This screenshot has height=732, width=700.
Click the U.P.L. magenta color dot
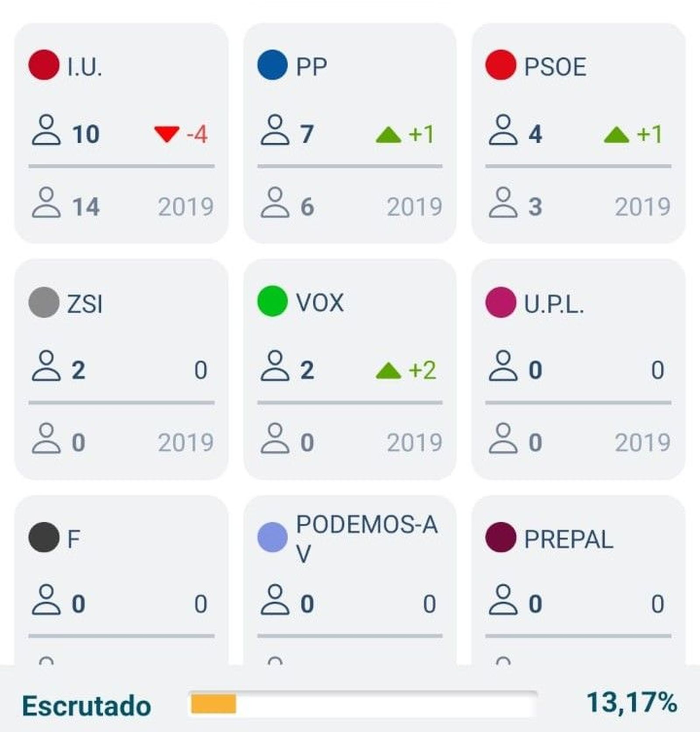(500, 302)
